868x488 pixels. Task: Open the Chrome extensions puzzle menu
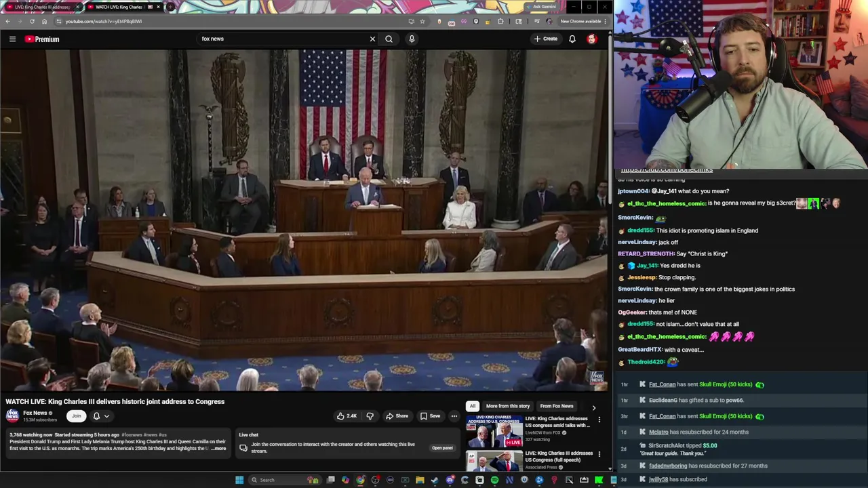point(501,21)
